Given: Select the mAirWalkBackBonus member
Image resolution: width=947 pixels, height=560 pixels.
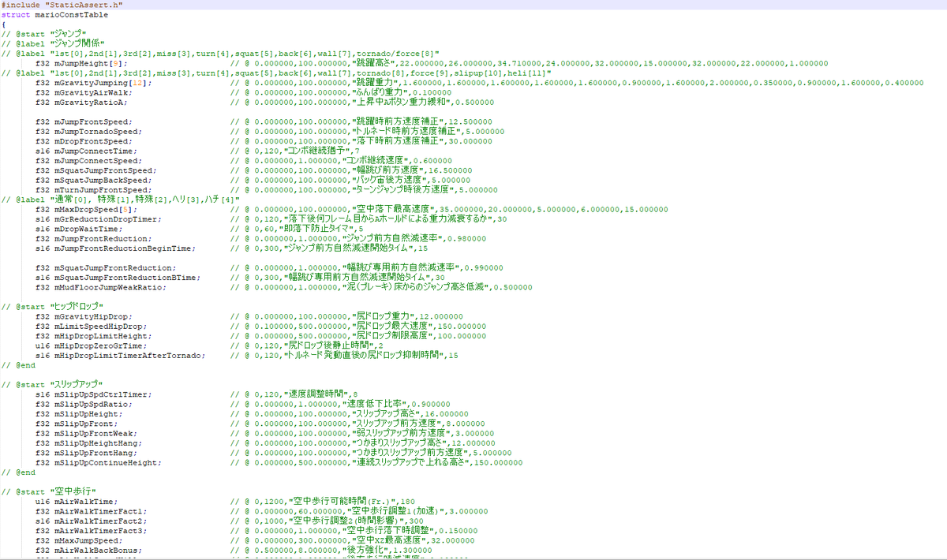Looking at the screenshot, I should point(96,550).
